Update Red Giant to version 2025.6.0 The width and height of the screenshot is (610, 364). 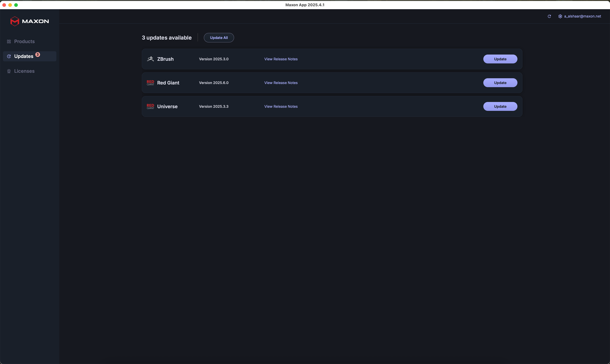pyautogui.click(x=500, y=83)
